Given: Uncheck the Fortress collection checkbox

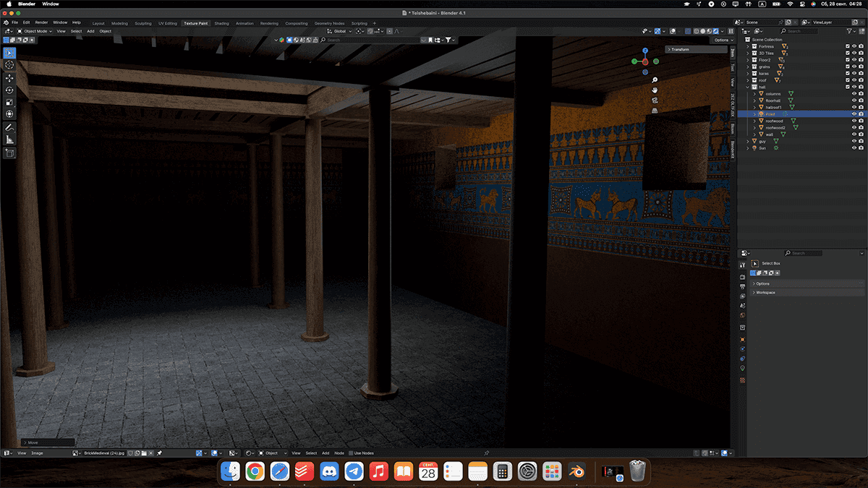Looking at the screenshot, I should (846, 46).
